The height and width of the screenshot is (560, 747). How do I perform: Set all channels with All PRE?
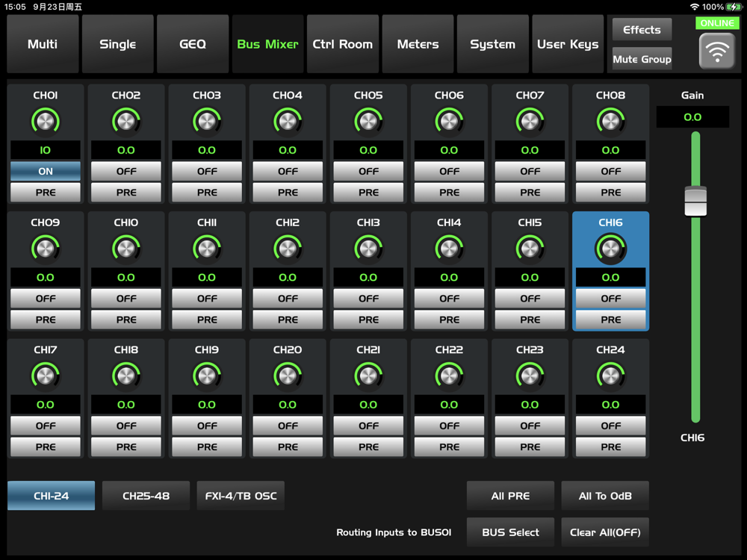coord(510,496)
